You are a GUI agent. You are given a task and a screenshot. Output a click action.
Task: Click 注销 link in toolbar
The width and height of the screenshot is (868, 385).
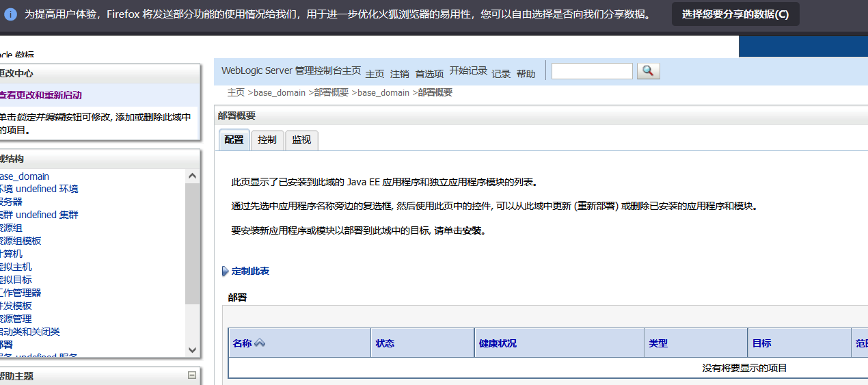point(399,74)
